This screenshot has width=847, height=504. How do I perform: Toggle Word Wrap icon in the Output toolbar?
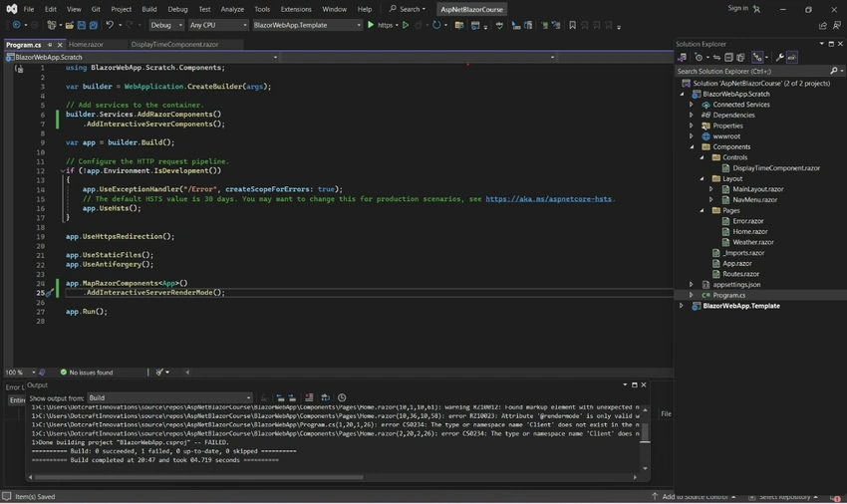tap(325, 397)
